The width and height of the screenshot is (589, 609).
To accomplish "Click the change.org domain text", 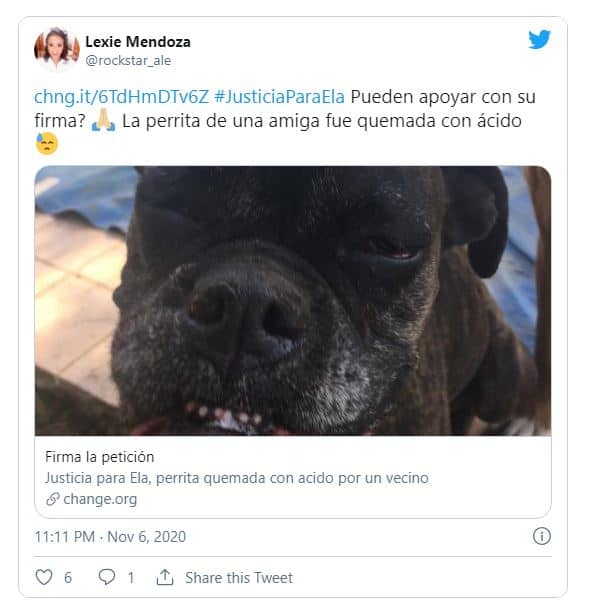I will [100, 499].
